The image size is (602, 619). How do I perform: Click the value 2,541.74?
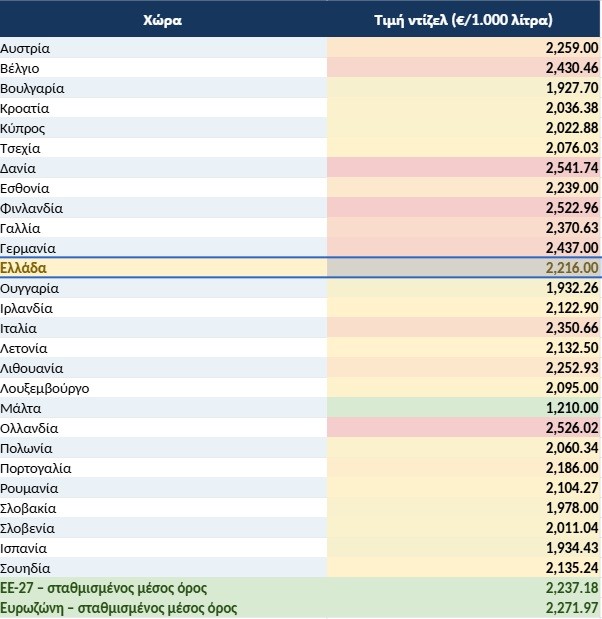coord(572,168)
